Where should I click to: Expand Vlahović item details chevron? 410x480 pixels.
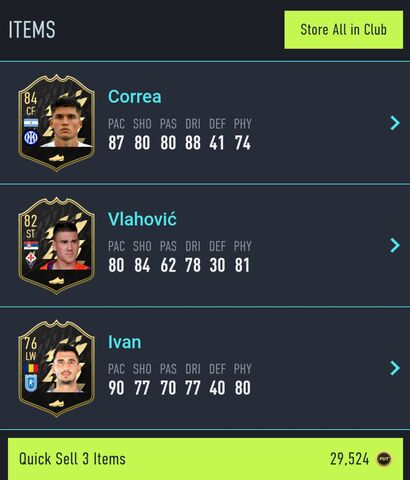[395, 245]
